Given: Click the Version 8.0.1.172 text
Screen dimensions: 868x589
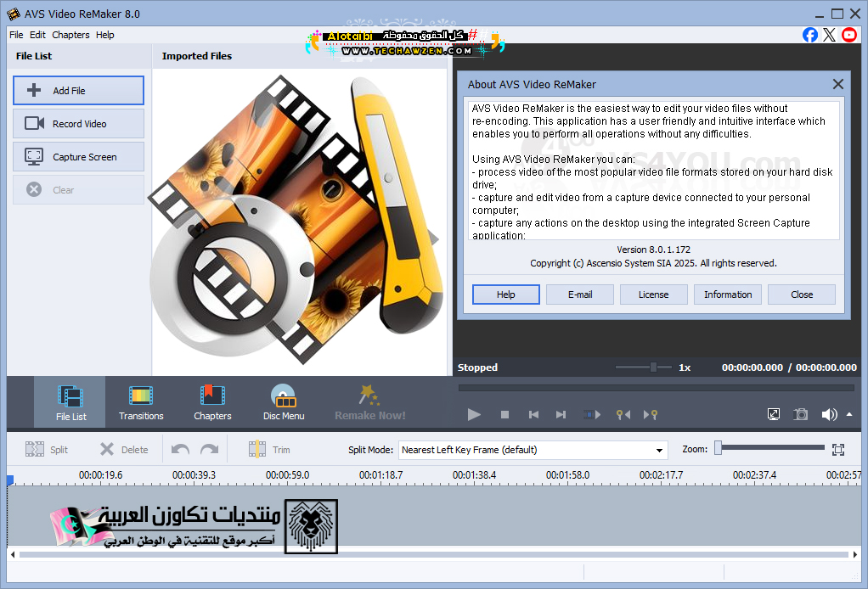Looking at the screenshot, I should (x=653, y=250).
